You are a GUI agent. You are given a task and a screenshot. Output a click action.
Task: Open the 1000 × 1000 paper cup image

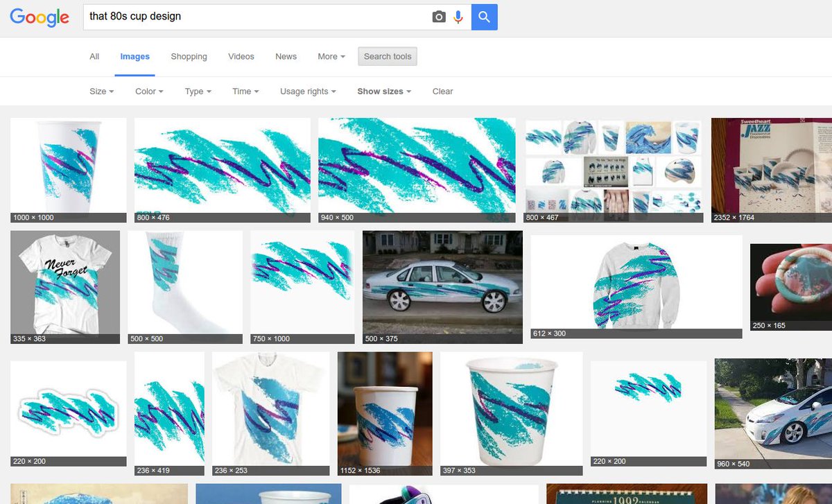click(x=69, y=170)
